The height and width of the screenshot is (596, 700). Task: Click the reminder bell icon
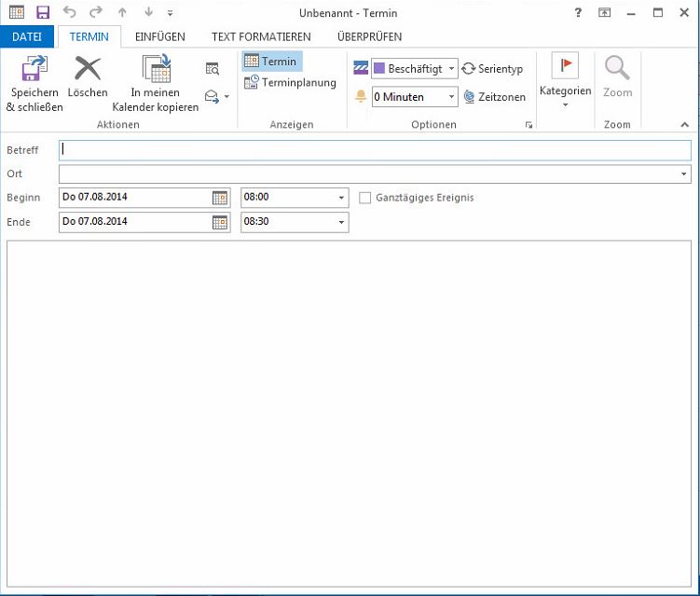point(361,96)
